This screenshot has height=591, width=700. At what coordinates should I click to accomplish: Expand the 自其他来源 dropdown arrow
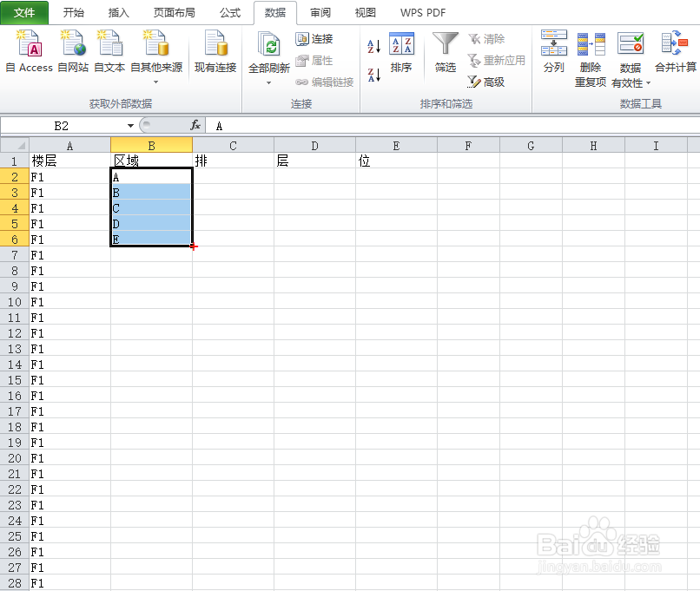pyautogui.click(x=155, y=82)
